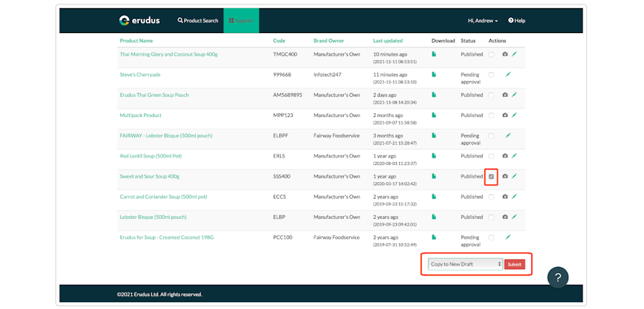Download file for Lobster Bisque ELBP row

434,216
